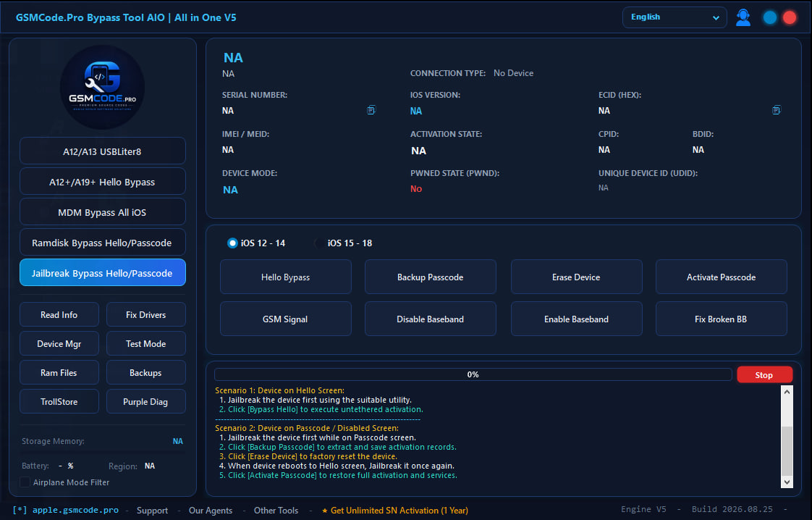Image resolution: width=812 pixels, height=520 pixels.
Task: Click the blue circle window button
Action: point(769,17)
